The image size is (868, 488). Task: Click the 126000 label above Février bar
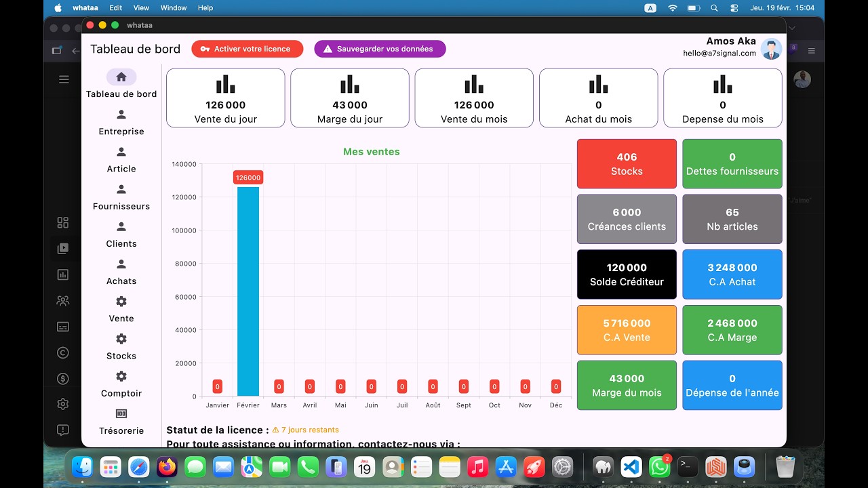248,178
